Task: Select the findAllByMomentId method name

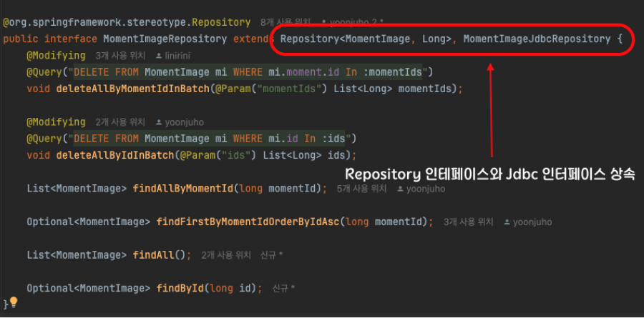Action: click(183, 189)
